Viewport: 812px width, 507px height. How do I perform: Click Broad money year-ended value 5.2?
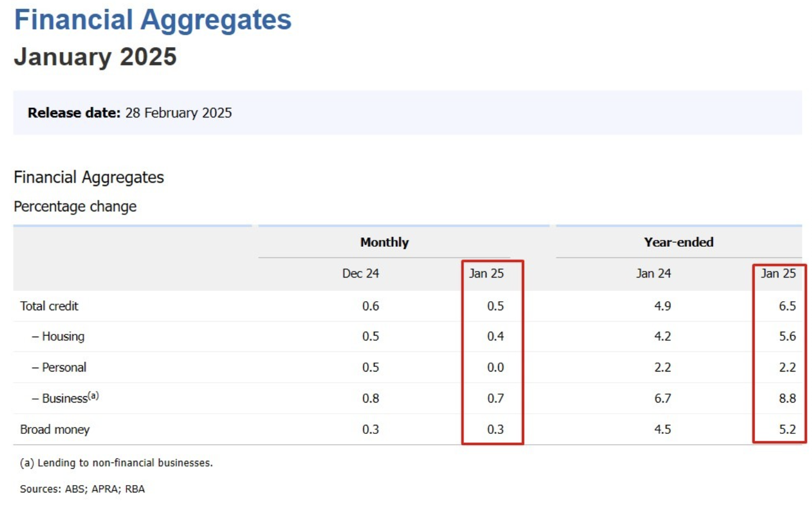(x=787, y=429)
